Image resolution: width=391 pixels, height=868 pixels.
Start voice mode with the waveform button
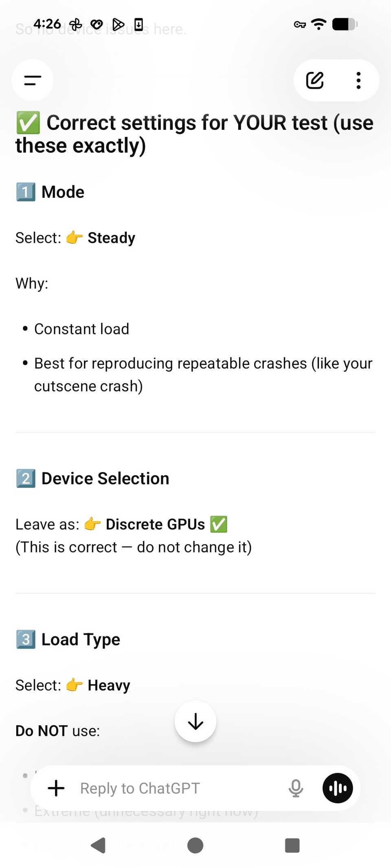click(x=338, y=788)
